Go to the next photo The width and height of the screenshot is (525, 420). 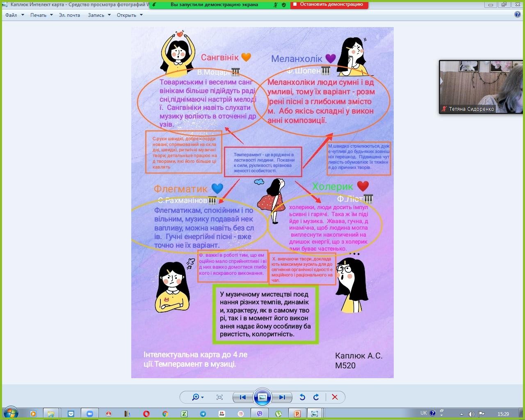(x=282, y=397)
